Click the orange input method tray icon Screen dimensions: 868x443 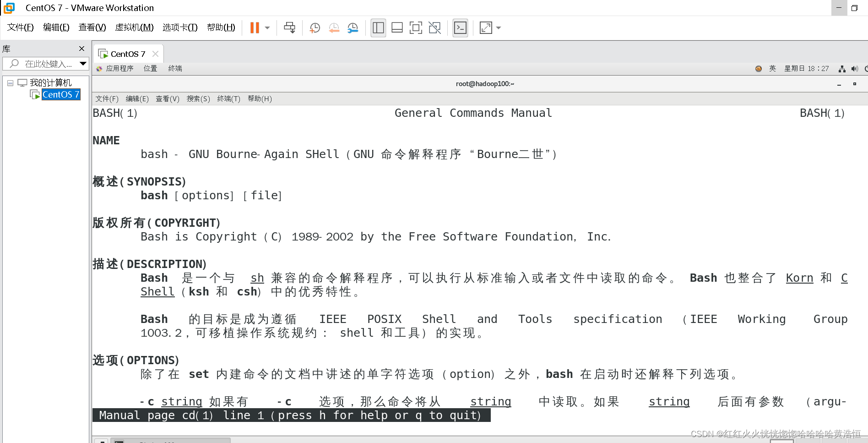(759, 69)
